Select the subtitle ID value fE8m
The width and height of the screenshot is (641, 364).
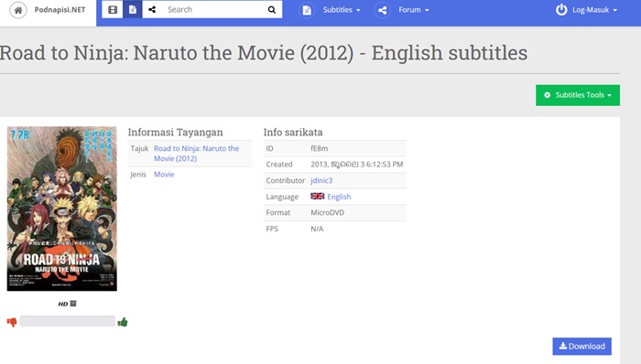coord(320,148)
